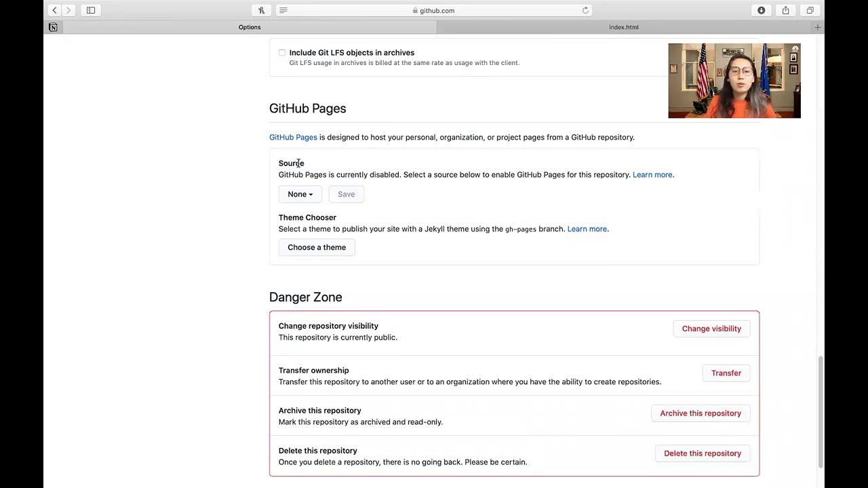
Task: Click the Honey extension icon in the toolbar
Action: point(261,10)
